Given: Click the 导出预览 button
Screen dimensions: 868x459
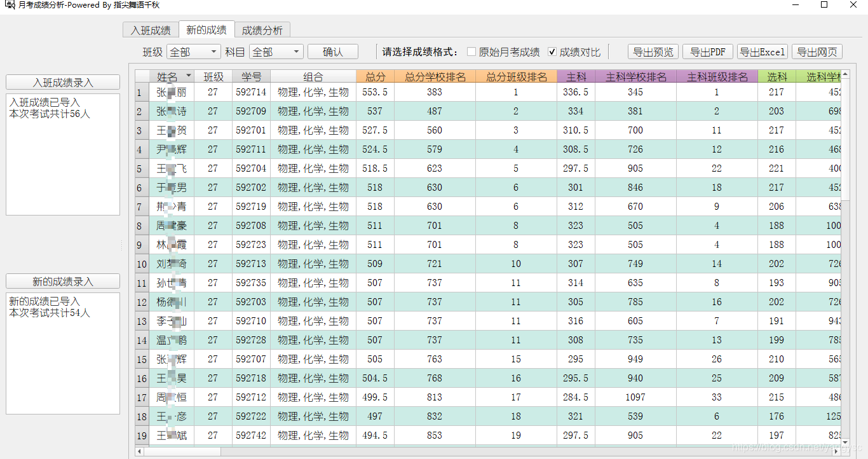Looking at the screenshot, I should pos(653,51).
